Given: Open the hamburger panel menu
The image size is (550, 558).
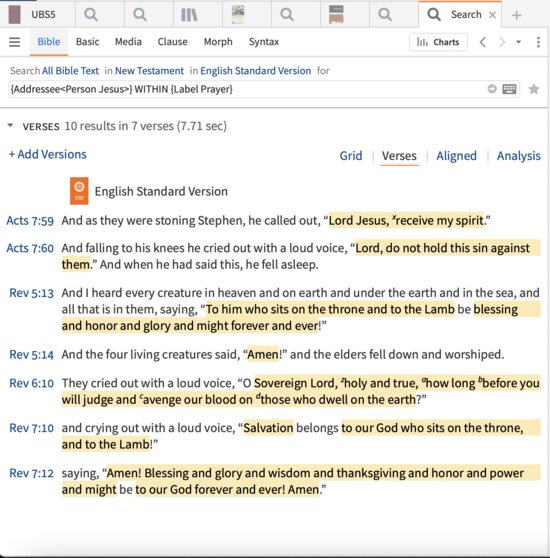Looking at the screenshot, I should tap(15, 42).
